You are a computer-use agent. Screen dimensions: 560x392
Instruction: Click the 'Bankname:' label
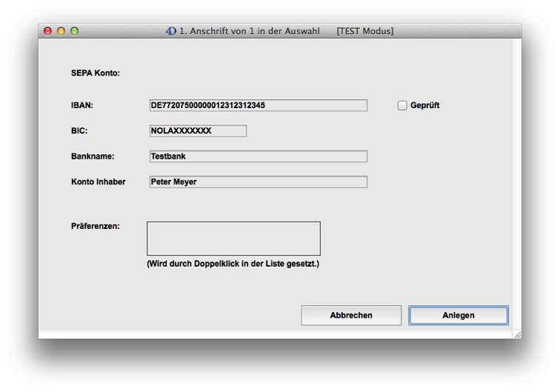pos(93,156)
